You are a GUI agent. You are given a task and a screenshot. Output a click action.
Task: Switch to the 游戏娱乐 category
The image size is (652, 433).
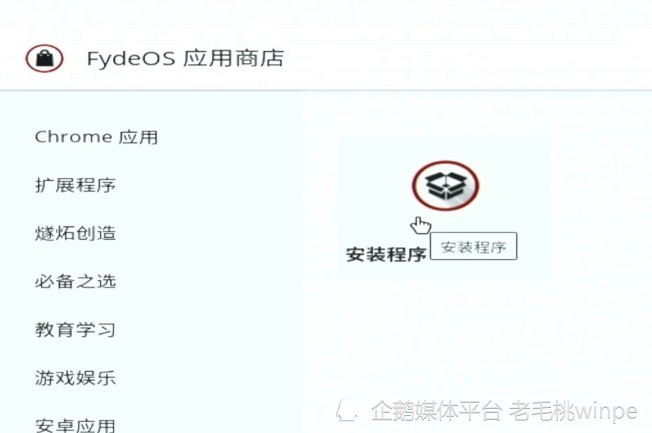75,378
